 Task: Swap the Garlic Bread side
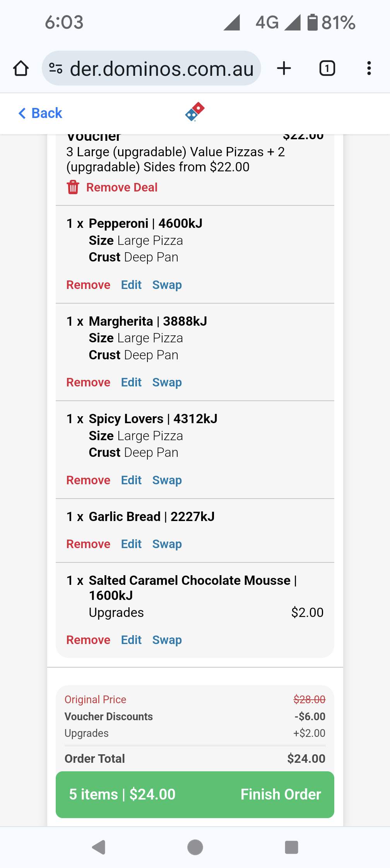pyautogui.click(x=167, y=544)
